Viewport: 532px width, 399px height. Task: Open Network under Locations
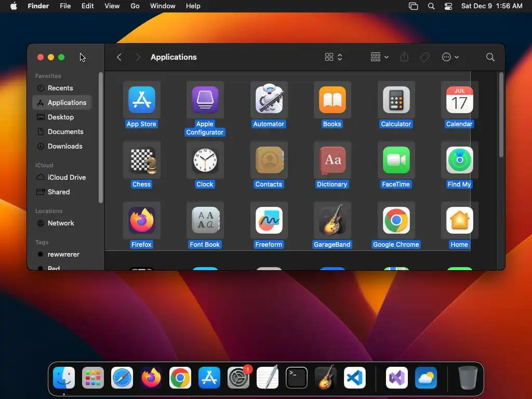pyautogui.click(x=62, y=223)
